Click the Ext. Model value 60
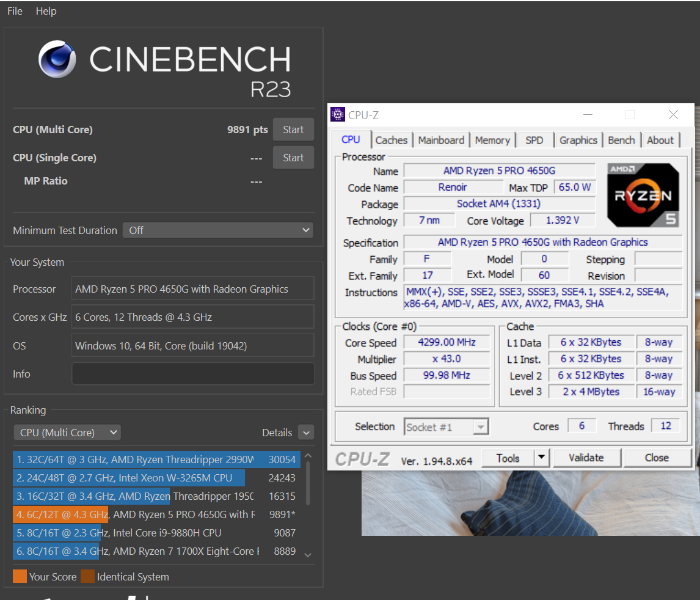700x600 pixels. pos(545,275)
